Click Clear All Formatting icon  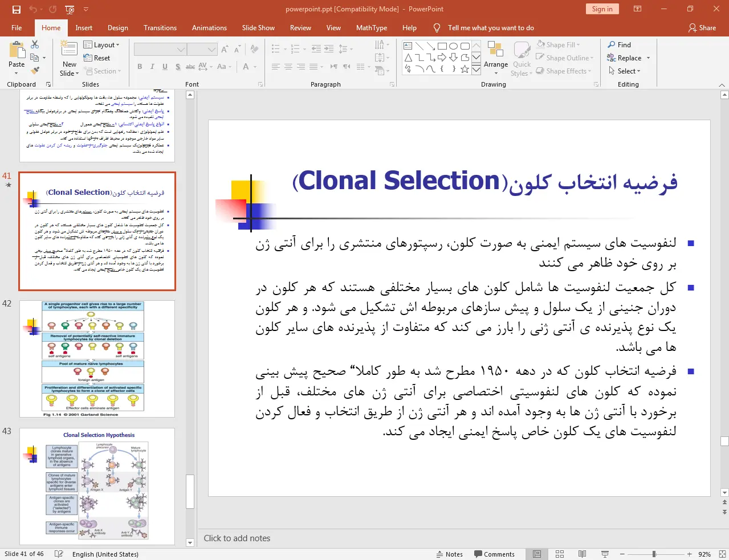coord(254,49)
